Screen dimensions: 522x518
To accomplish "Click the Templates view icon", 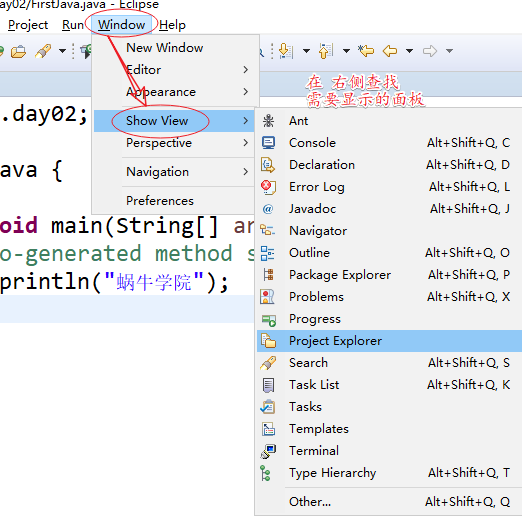I will click(x=268, y=429).
